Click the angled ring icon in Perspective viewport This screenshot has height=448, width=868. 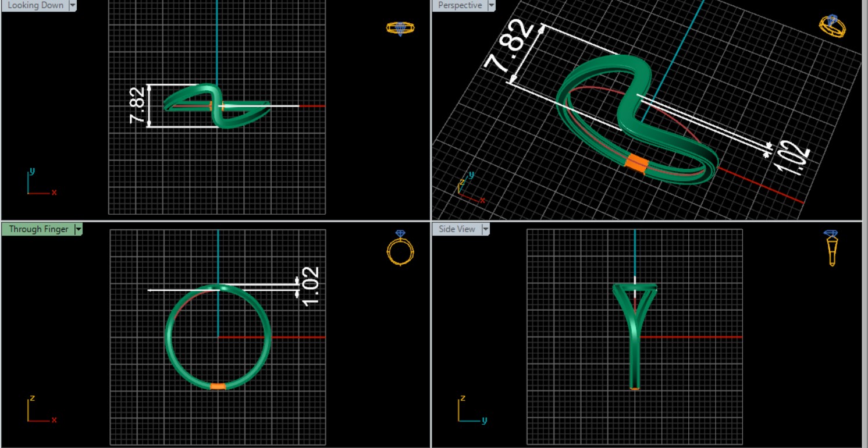832,26
